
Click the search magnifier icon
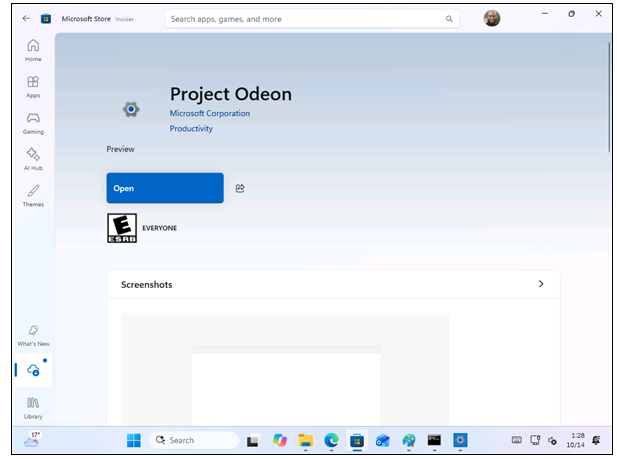pyautogui.click(x=449, y=19)
